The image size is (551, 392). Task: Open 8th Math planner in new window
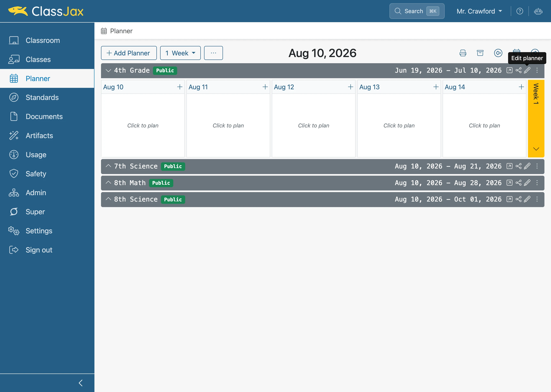tap(509, 183)
